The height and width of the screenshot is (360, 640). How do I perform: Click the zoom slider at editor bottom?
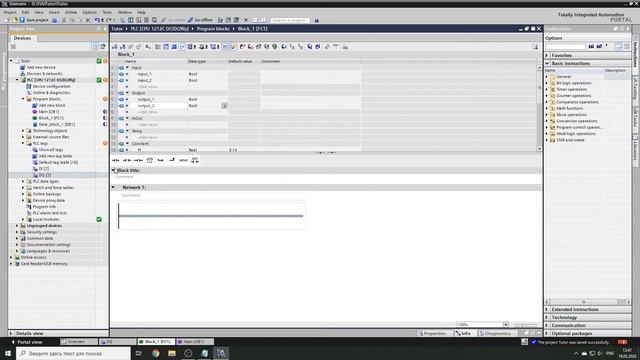(524, 325)
